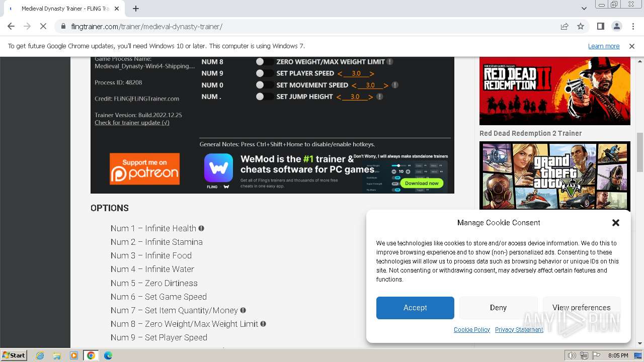The image size is (644, 362).
Task: Switch to Chrome in the taskbar
Action: pyautogui.click(x=91, y=355)
